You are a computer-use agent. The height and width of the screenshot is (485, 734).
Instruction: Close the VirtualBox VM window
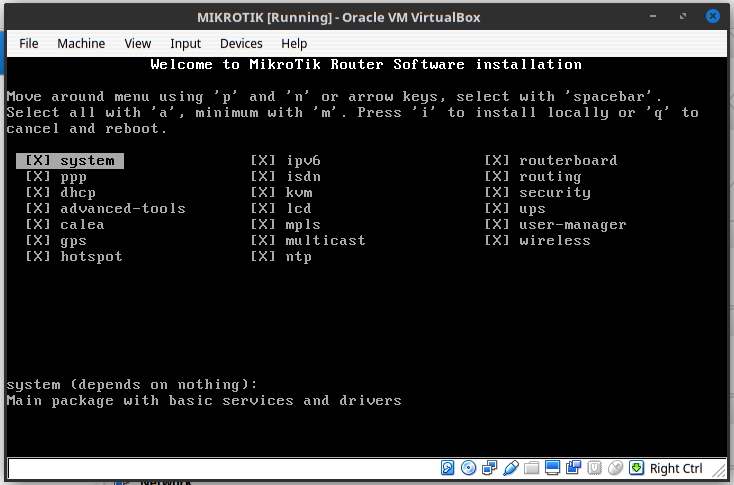tap(712, 16)
